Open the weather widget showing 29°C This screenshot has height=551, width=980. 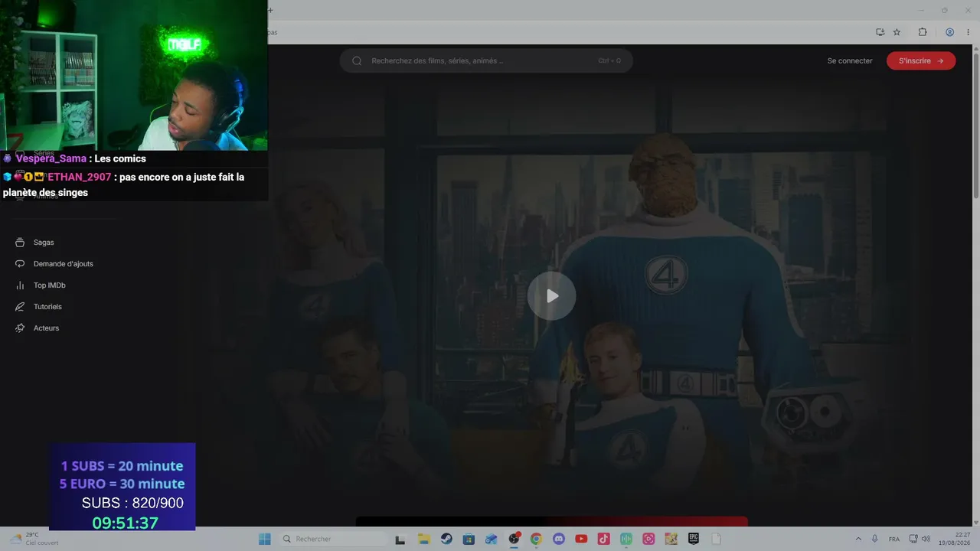[34, 539]
